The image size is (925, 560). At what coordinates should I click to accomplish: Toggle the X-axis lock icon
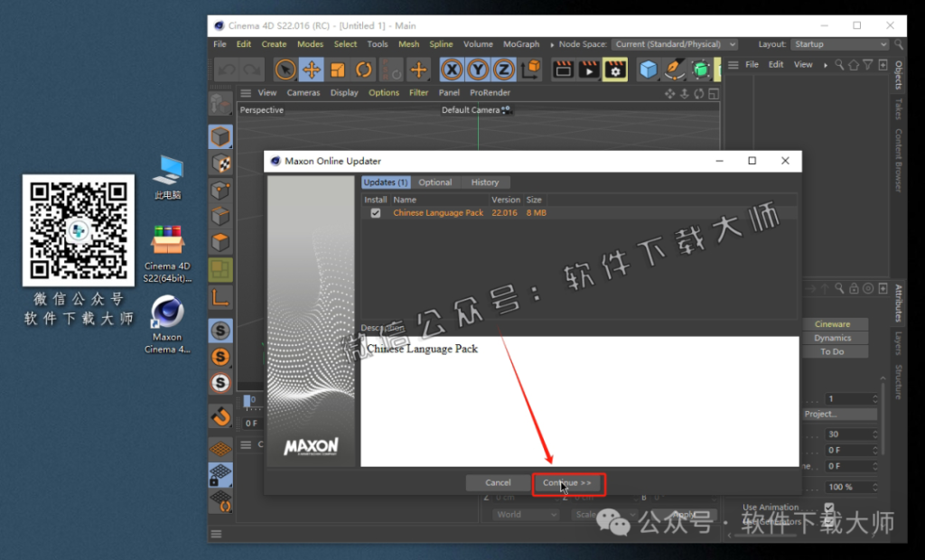(x=452, y=70)
